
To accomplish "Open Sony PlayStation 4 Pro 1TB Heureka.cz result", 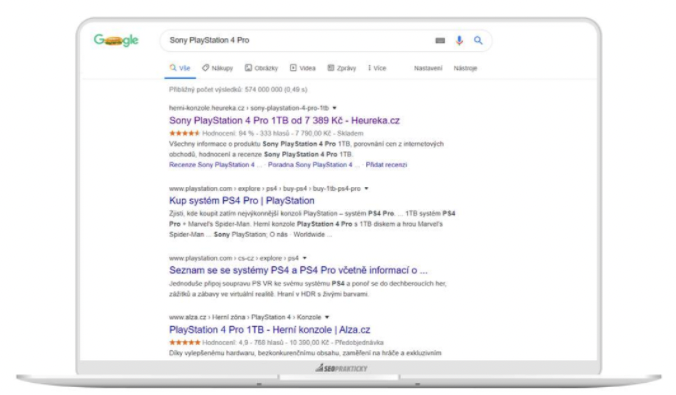I will (284, 120).
